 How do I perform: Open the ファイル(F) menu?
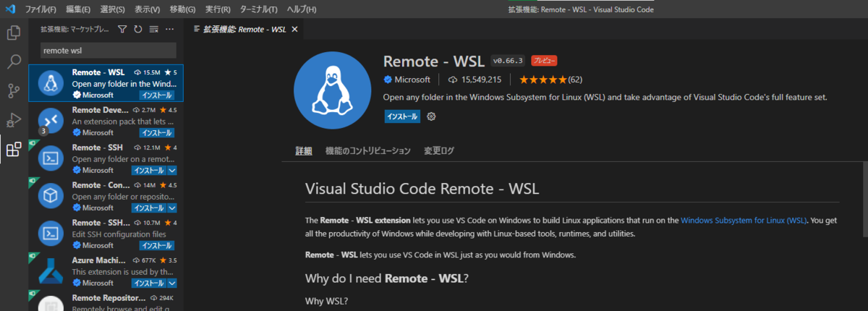click(x=41, y=9)
